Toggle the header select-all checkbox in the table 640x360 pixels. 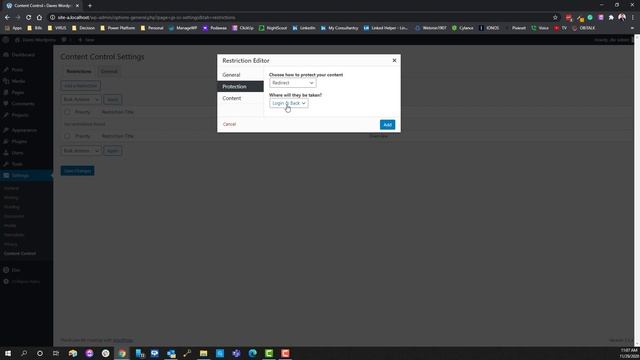click(67, 112)
